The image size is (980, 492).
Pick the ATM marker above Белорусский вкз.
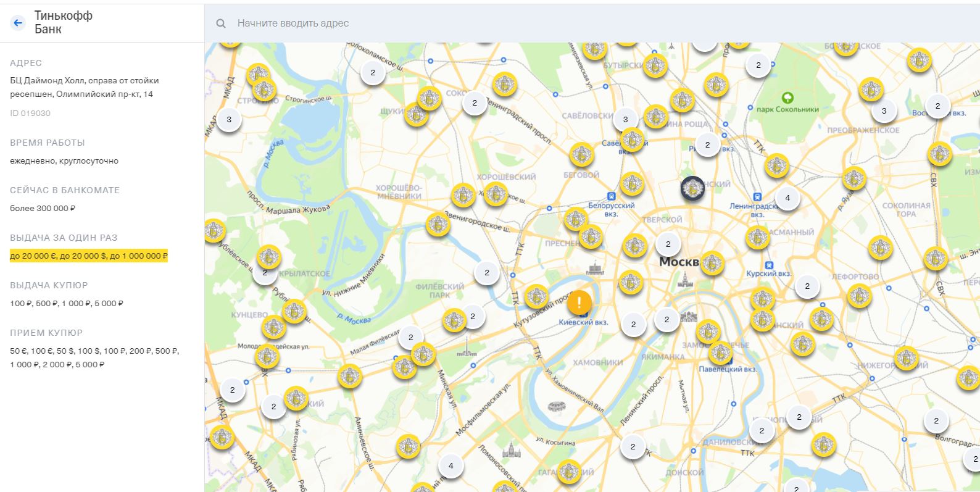[631, 183]
